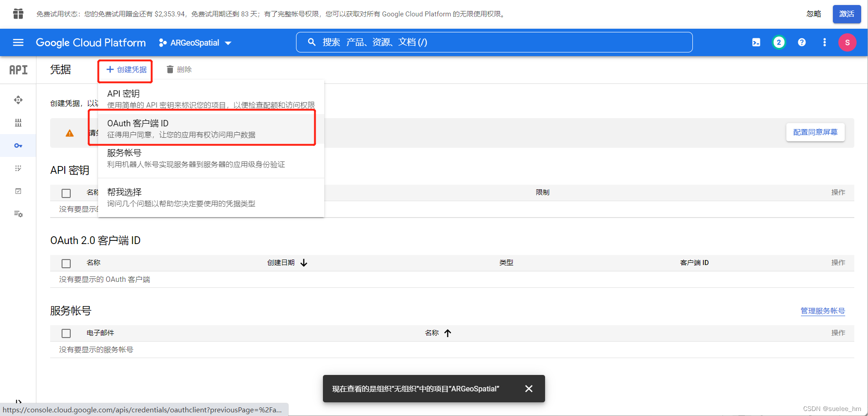Click the 电子邮件 column header
The height and width of the screenshot is (416, 868).
pyautogui.click(x=100, y=333)
